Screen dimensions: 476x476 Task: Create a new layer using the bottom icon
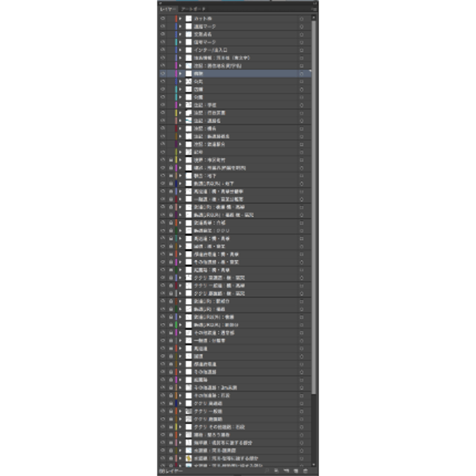point(296,471)
